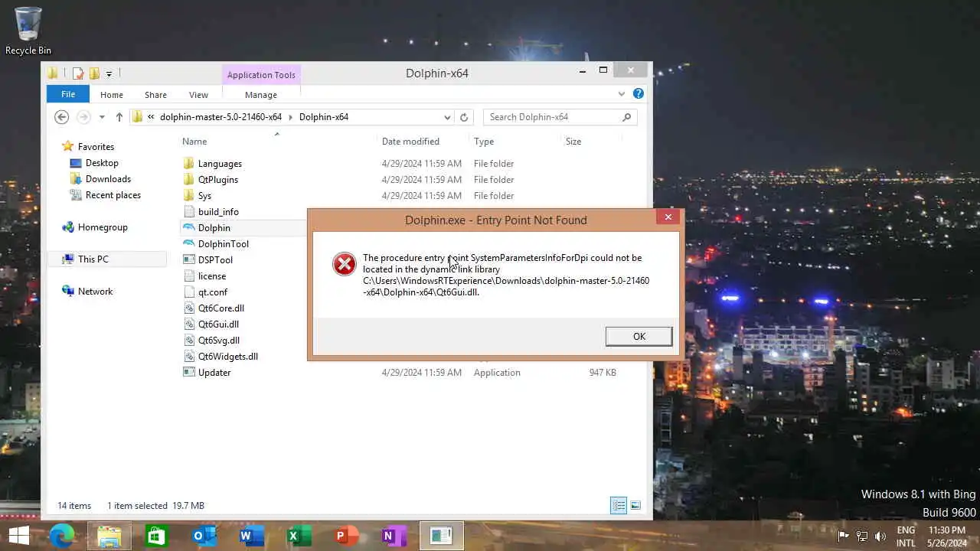
Task: Select the DolphinTool application file
Action: pyautogui.click(x=223, y=243)
